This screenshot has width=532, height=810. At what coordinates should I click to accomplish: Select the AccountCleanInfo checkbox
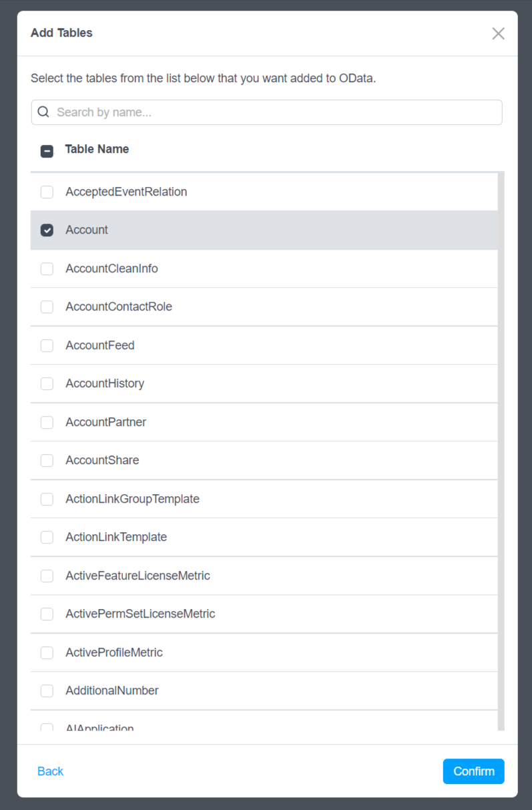tap(47, 269)
